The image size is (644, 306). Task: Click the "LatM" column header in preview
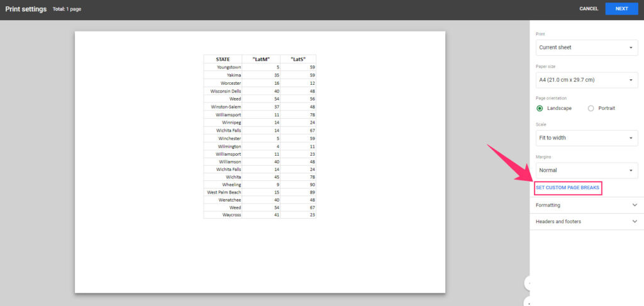point(261,59)
